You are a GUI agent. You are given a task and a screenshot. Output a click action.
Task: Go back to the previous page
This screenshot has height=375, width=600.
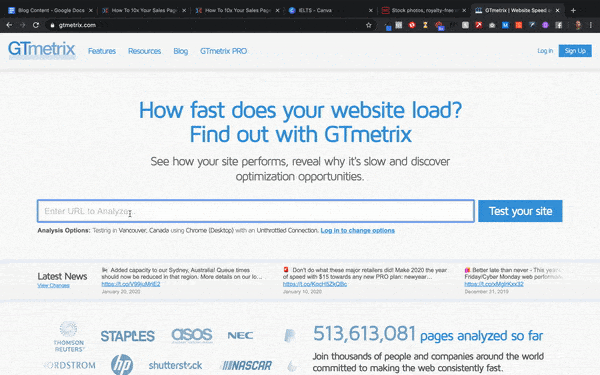point(9,25)
